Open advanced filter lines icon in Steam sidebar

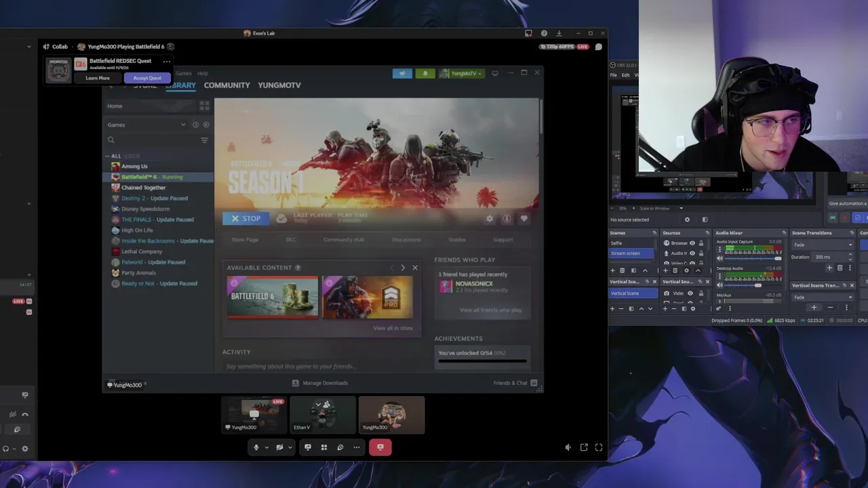[x=204, y=140]
